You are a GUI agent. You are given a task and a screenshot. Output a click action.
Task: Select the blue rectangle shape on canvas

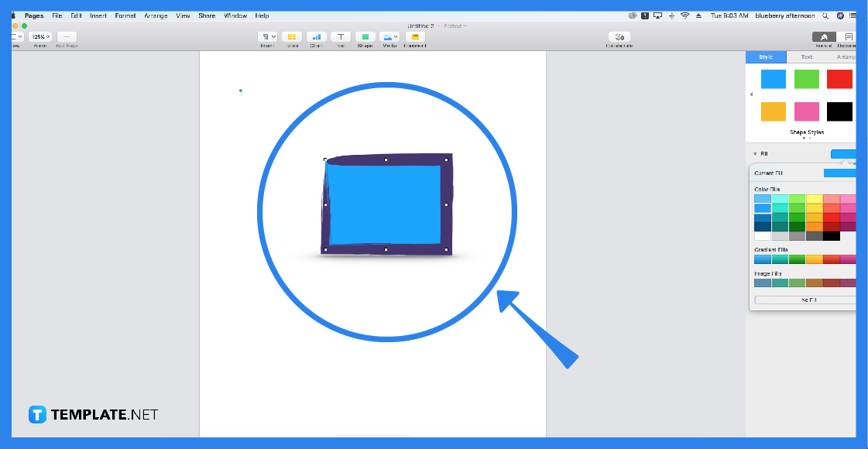pos(386,204)
